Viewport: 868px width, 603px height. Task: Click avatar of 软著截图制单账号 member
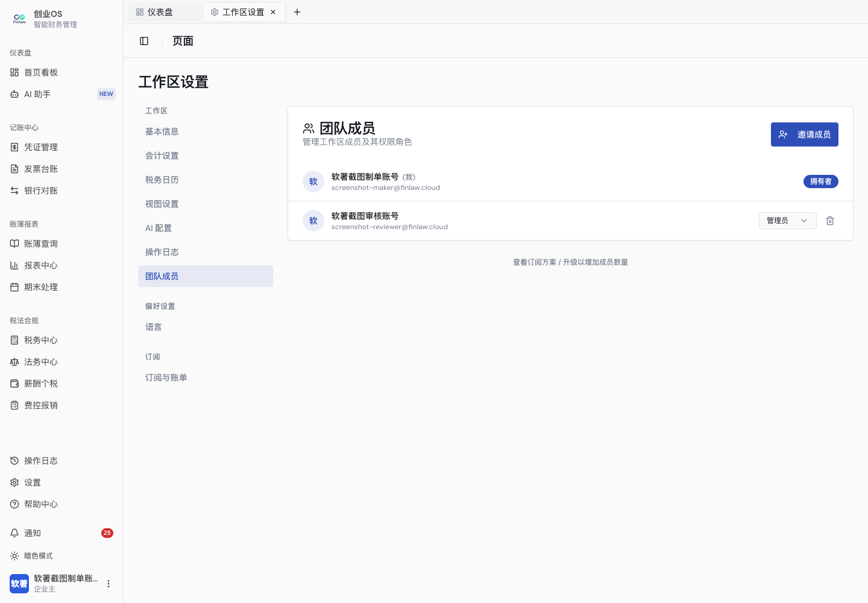[x=313, y=182]
